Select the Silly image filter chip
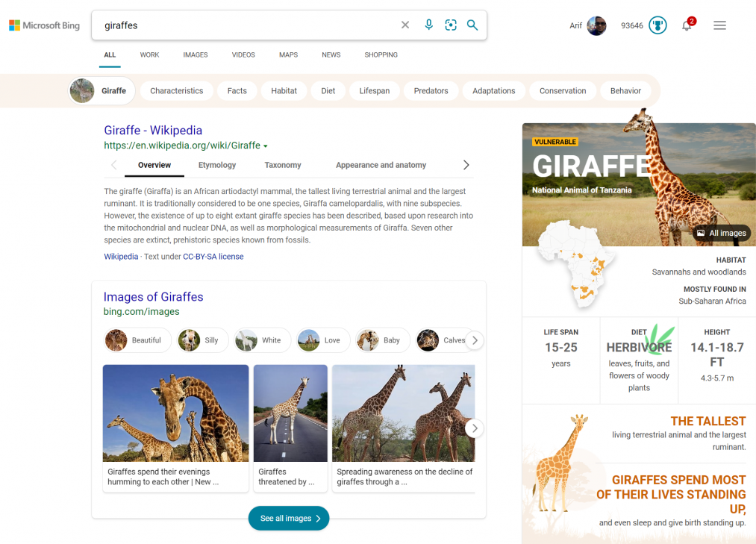 click(202, 340)
